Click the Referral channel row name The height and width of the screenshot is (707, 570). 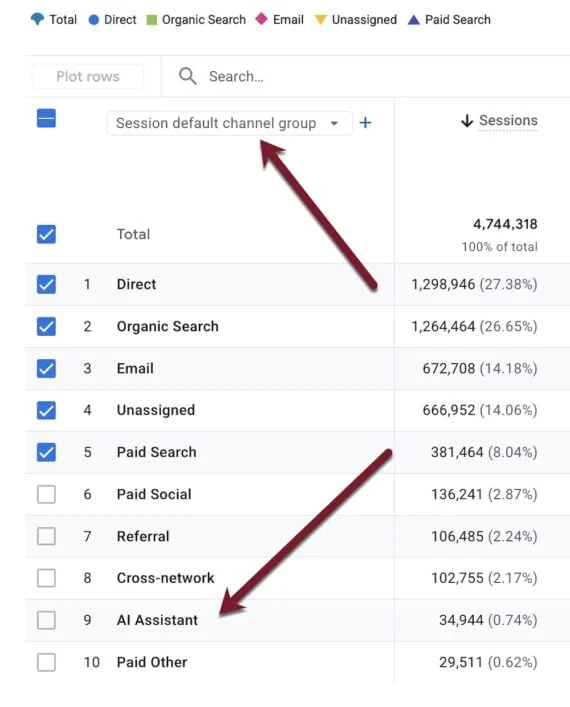143,536
